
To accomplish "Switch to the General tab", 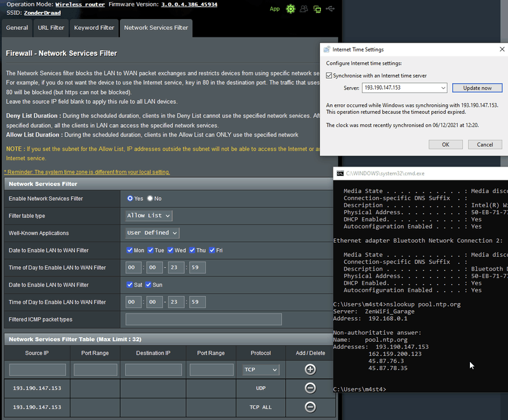I will (17, 28).
